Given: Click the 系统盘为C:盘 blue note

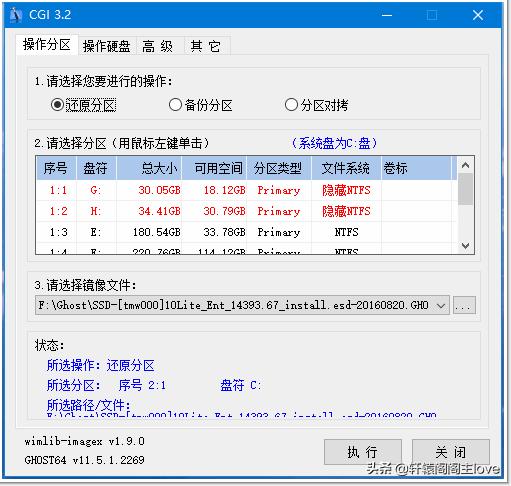Looking at the screenshot, I should click(334, 143).
